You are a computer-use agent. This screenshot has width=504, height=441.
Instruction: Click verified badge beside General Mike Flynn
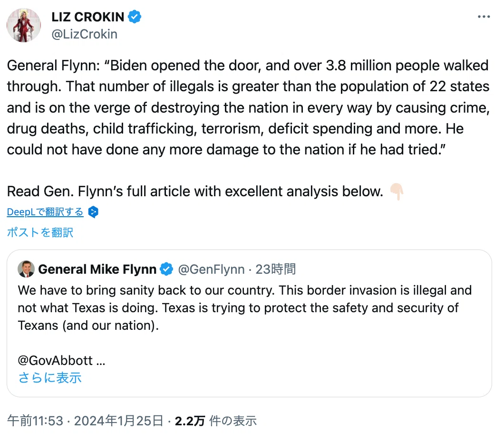click(x=166, y=269)
